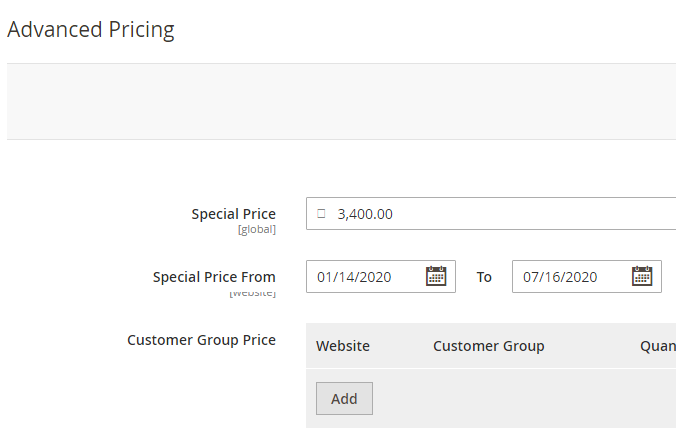Viewport: 676px width, 435px height.
Task: Click the Special Price field label
Action: tap(233, 214)
